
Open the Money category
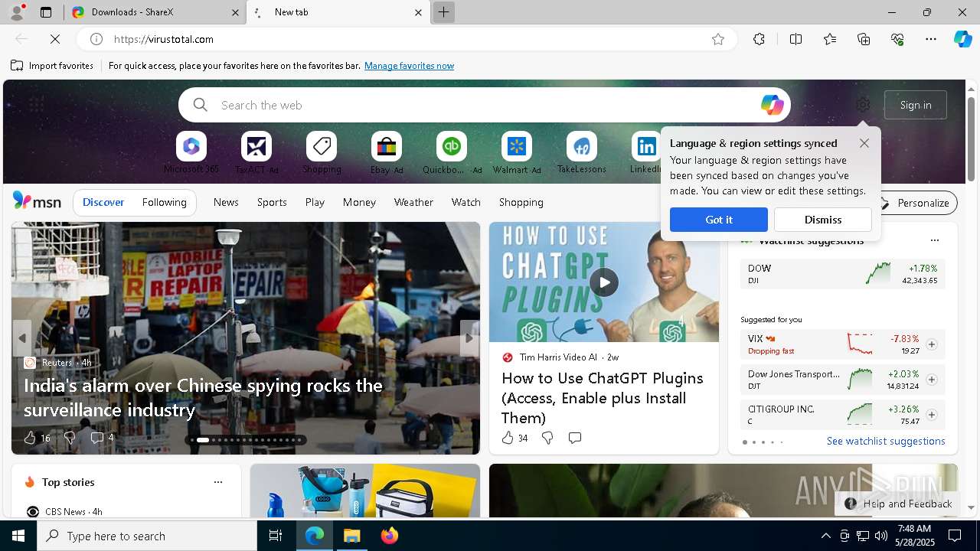[x=359, y=202]
